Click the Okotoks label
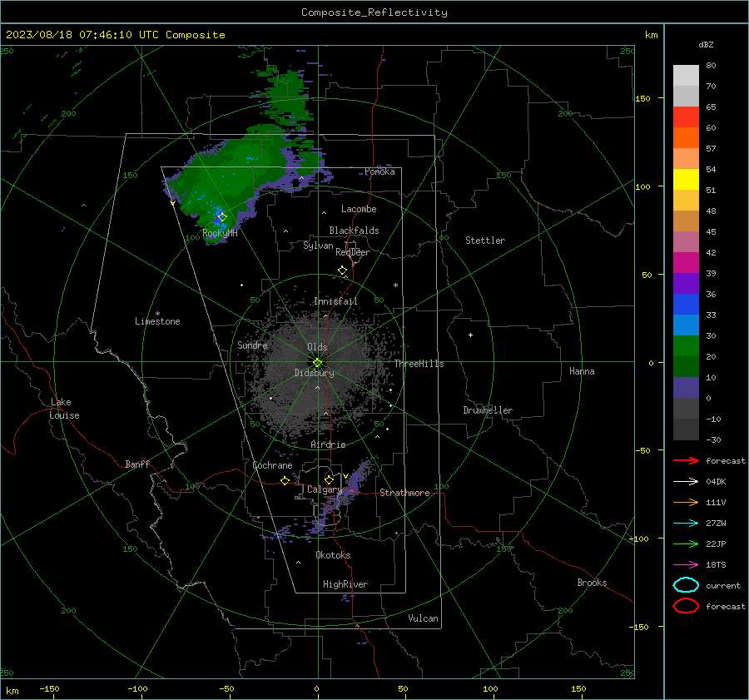749x700 pixels. (x=333, y=555)
